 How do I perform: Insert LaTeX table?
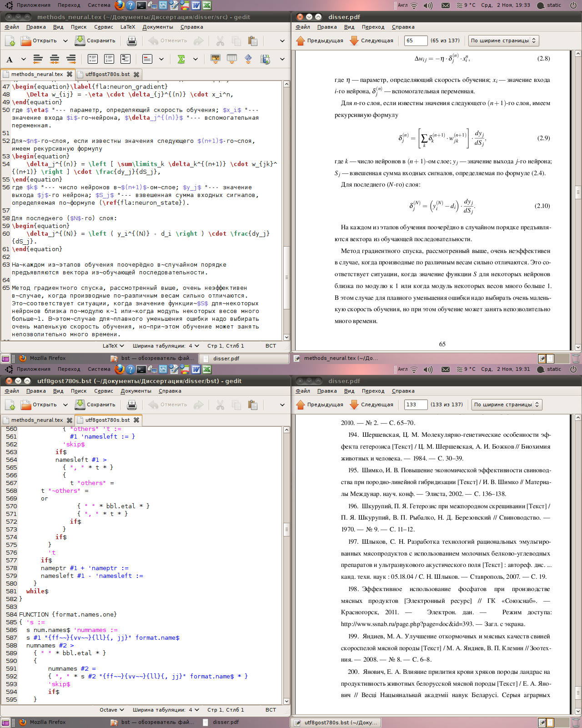[232, 59]
